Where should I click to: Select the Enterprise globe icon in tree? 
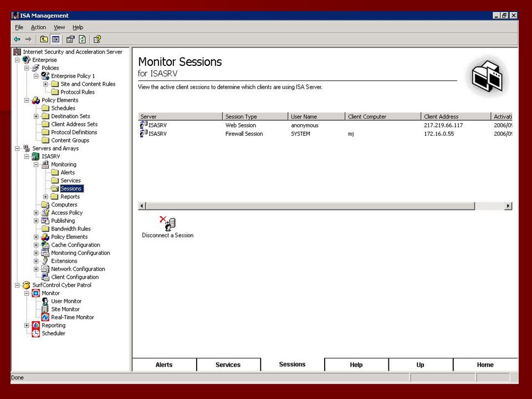click(x=27, y=60)
